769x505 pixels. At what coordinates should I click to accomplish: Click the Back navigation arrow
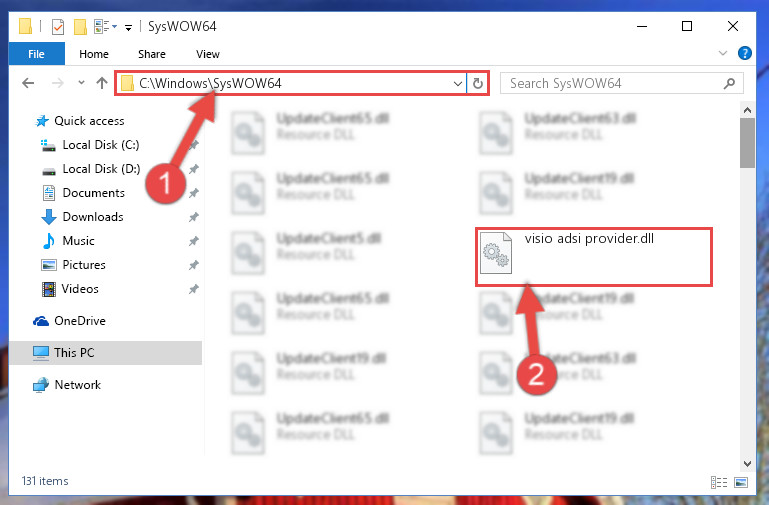(x=28, y=83)
